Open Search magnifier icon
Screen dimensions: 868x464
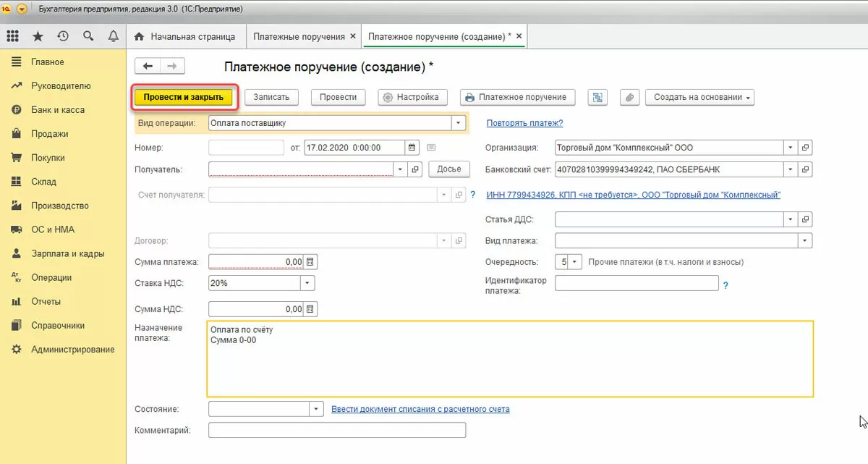[88, 35]
